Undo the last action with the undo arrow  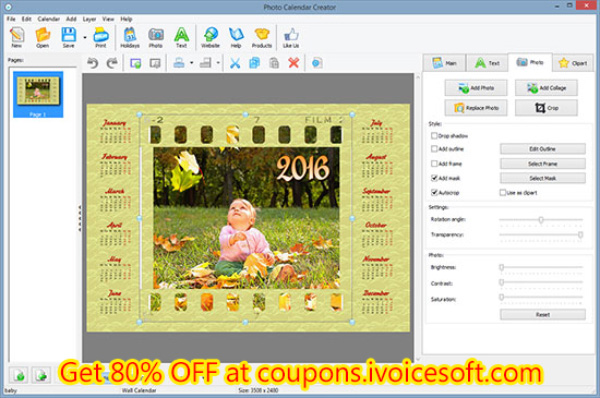(x=93, y=63)
